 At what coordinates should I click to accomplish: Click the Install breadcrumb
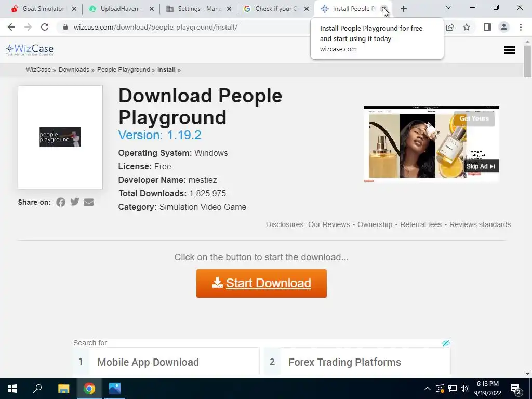(166, 70)
